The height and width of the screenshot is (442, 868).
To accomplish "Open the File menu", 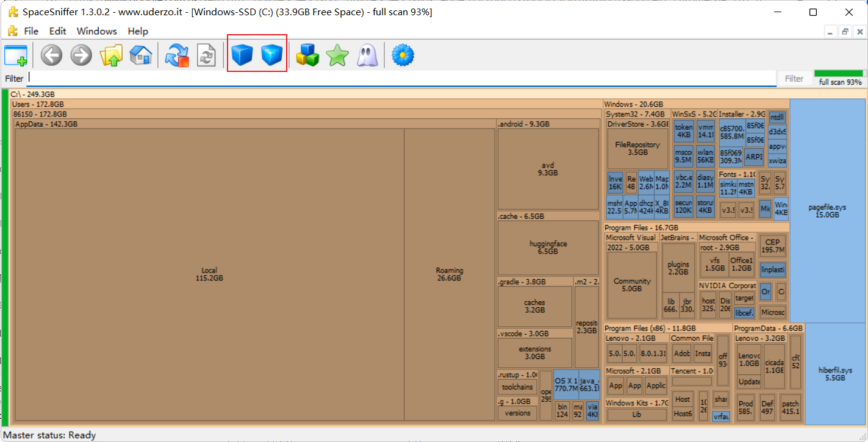I will coord(31,31).
